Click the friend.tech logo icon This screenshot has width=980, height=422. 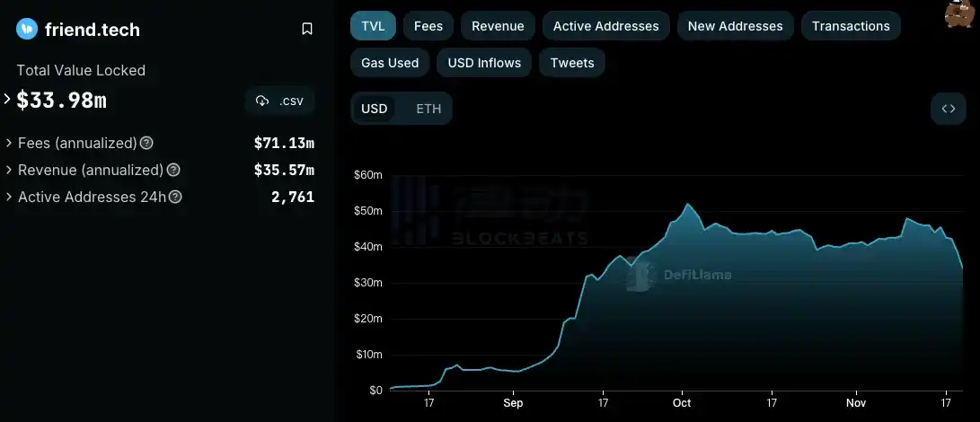[x=27, y=29]
